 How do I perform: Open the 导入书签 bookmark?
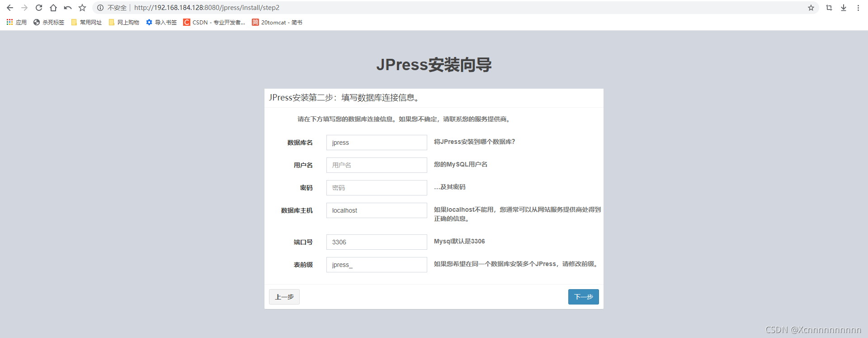[161, 22]
